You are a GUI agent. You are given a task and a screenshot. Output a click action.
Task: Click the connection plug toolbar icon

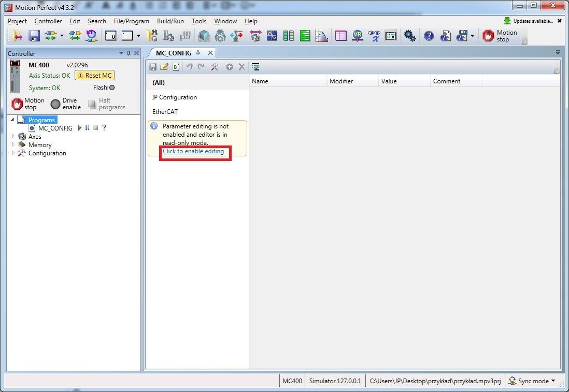50,36
